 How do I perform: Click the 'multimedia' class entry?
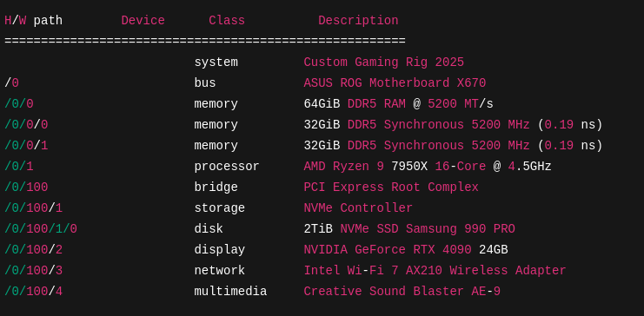click(230, 292)
